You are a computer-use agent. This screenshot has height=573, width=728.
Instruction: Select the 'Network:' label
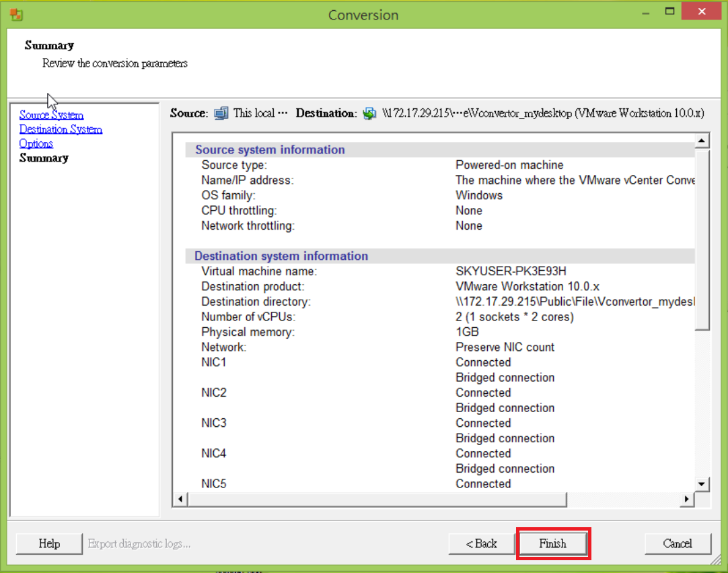pos(224,347)
